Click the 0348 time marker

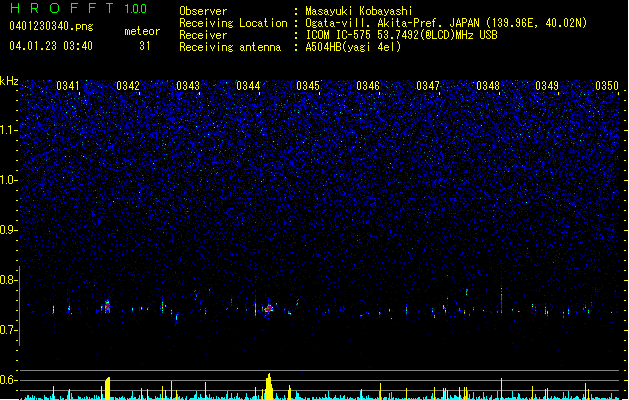(x=488, y=86)
